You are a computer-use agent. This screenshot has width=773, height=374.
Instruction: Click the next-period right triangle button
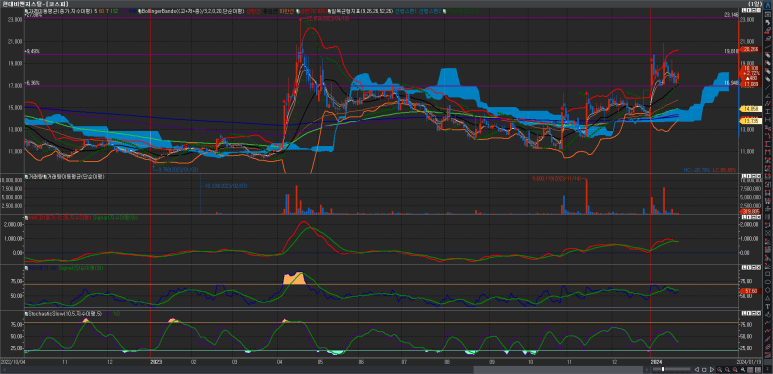pos(712,370)
